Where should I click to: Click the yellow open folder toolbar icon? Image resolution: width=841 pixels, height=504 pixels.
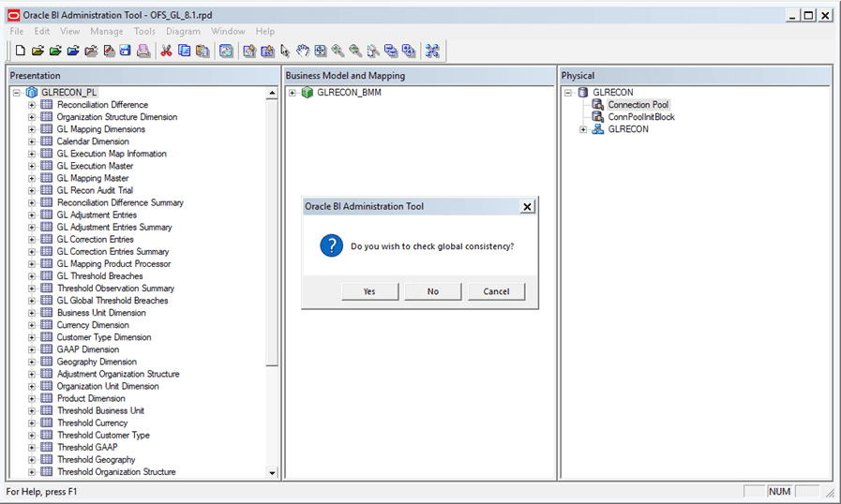38,51
